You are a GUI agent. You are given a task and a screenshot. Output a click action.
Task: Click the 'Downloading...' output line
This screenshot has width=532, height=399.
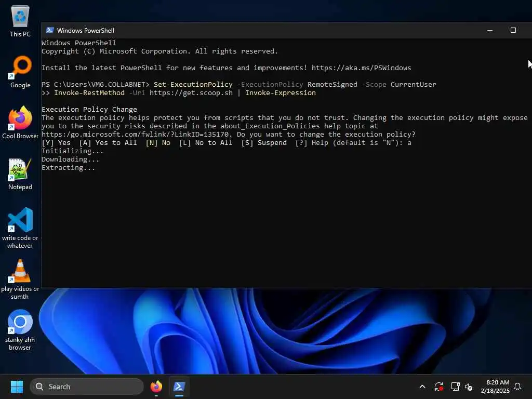70,159
